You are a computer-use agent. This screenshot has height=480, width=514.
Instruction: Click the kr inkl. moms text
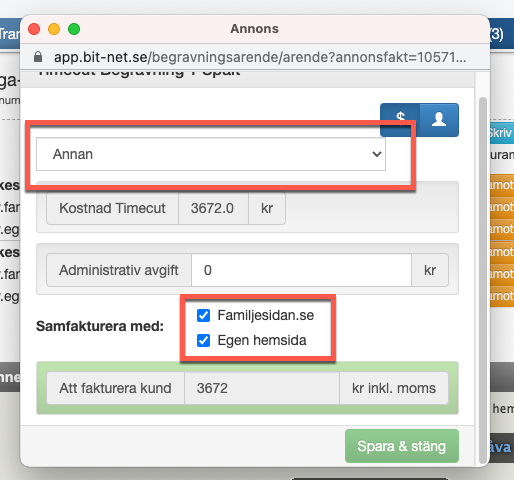click(394, 388)
